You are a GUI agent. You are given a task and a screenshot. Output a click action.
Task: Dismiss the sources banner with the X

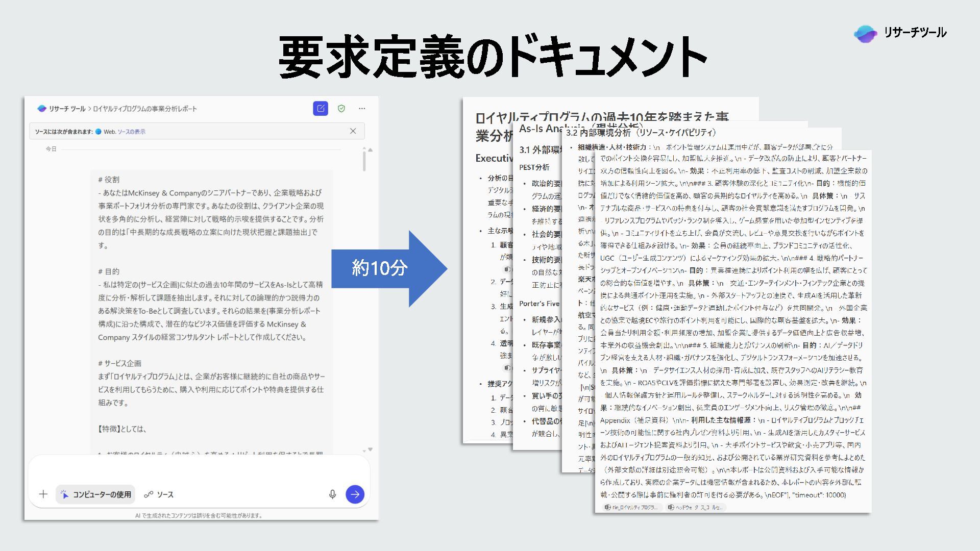tap(353, 131)
